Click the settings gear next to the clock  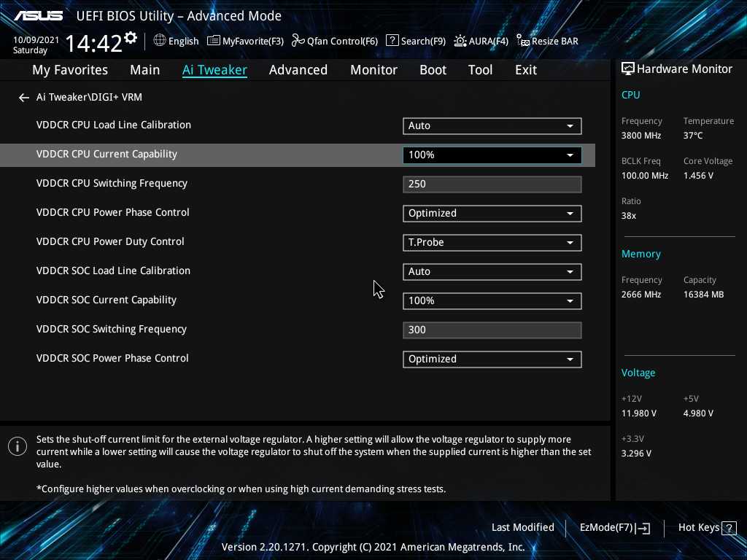point(131,38)
